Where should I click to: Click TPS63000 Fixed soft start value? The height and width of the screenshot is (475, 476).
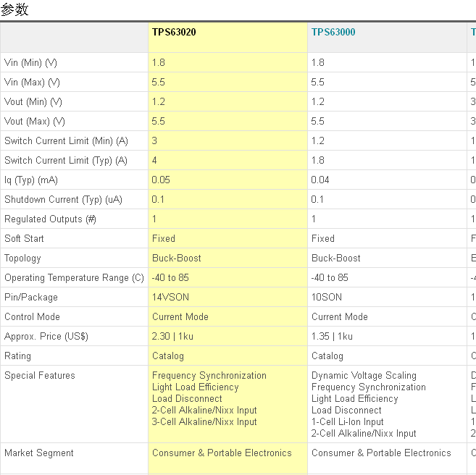(x=323, y=238)
